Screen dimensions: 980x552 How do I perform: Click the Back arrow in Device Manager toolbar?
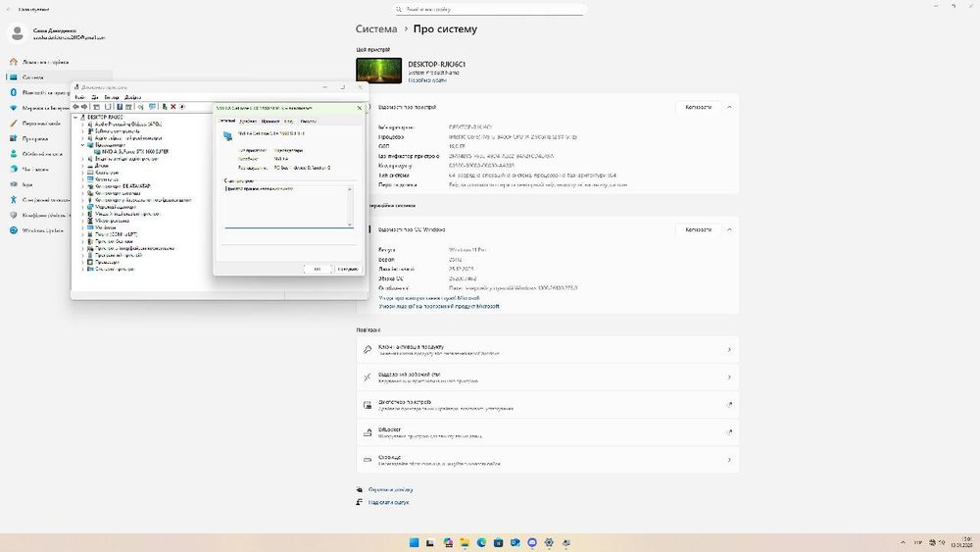coord(76,107)
